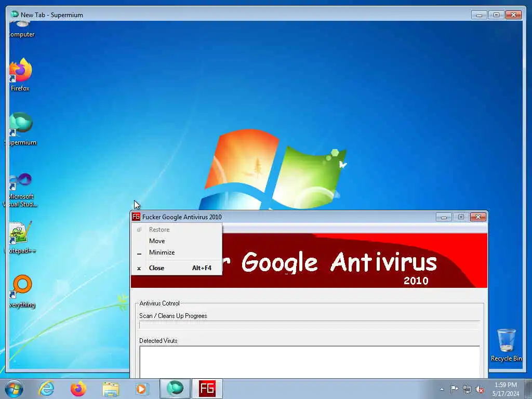Open the Firefox desktop shortcut
The width and height of the screenshot is (532, 399).
pos(20,75)
